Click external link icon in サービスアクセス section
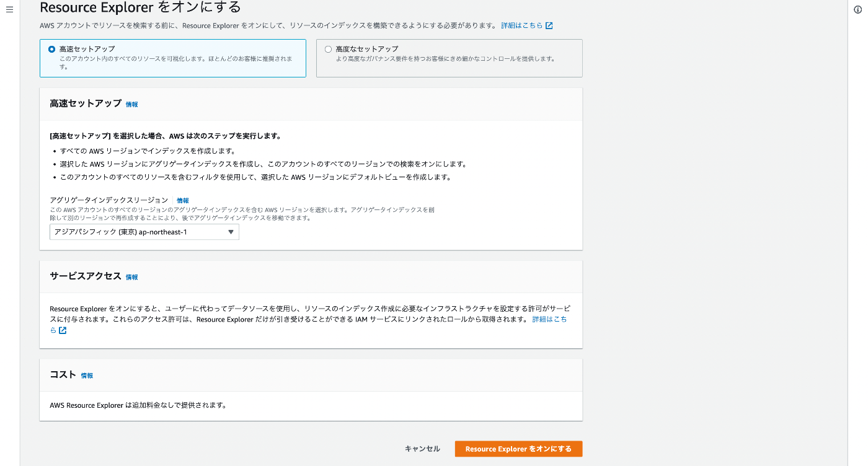Image resolution: width=868 pixels, height=466 pixels. [63, 330]
